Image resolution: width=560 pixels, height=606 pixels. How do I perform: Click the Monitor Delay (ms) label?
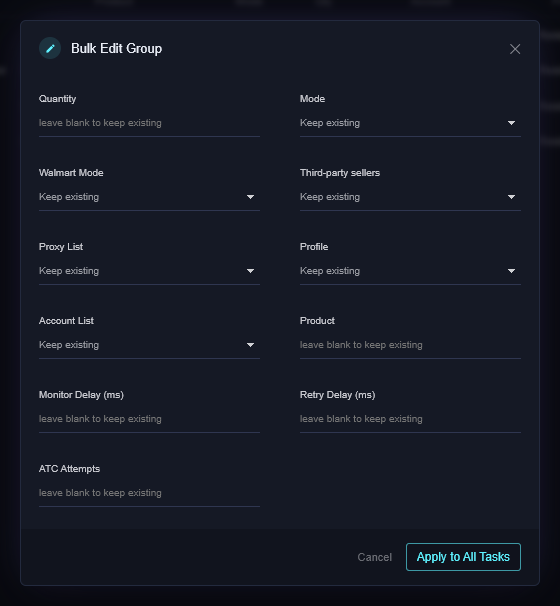(x=81, y=395)
